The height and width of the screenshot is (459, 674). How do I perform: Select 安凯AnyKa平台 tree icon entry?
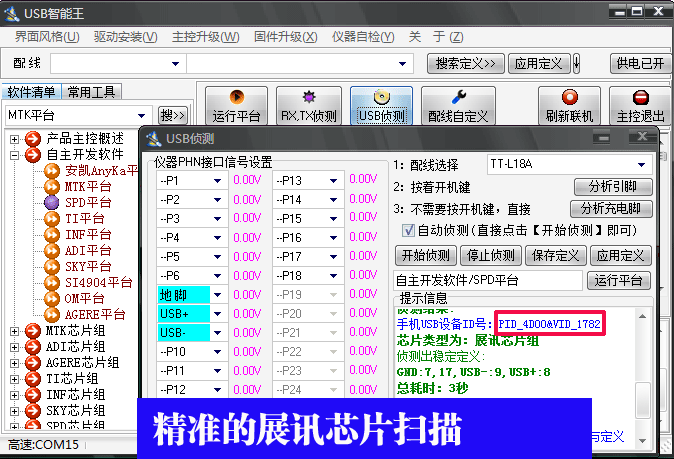pos(52,171)
